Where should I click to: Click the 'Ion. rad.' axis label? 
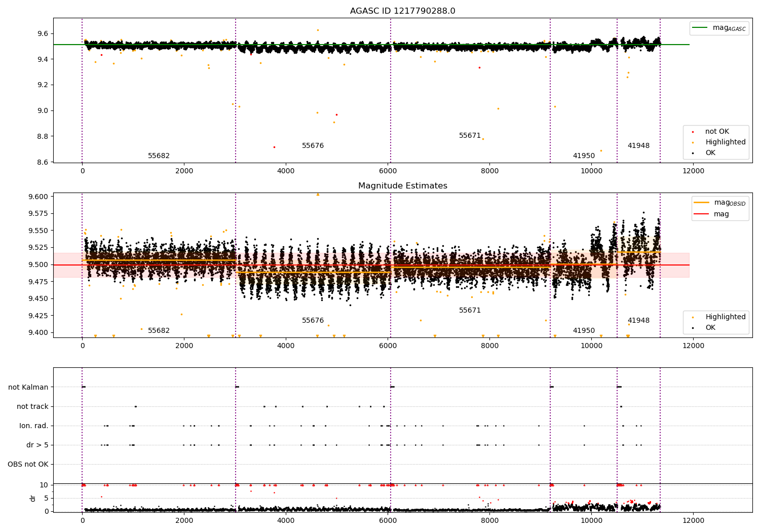pyautogui.click(x=34, y=426)
